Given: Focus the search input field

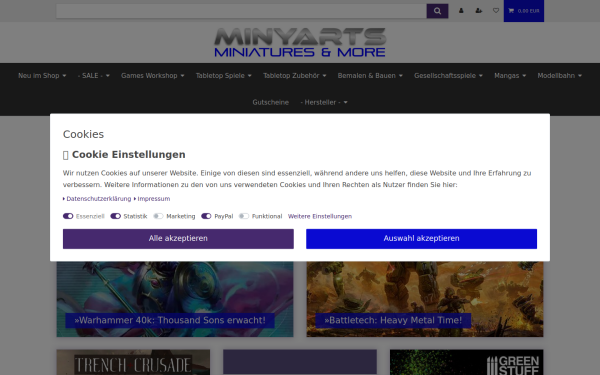Looking at the screenshot, I should 241,11.
